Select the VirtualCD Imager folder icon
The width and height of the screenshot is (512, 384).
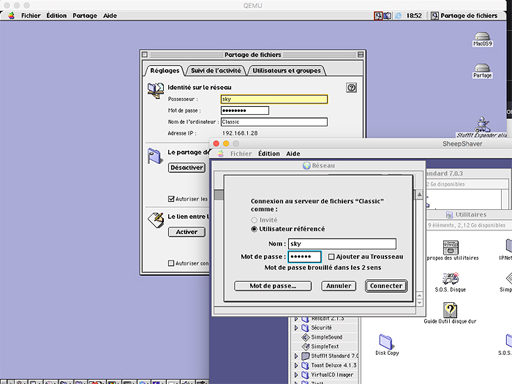(305, 375)
